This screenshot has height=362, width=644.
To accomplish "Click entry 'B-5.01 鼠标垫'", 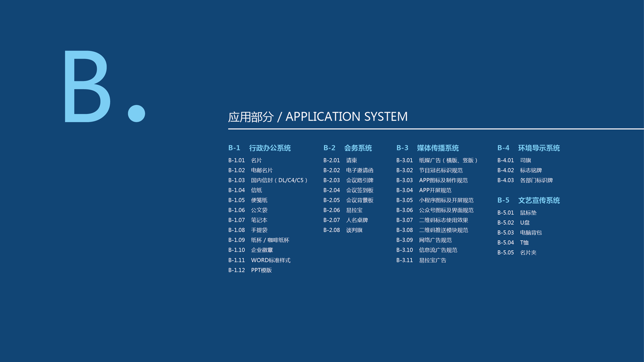I will tap(517, 213).
